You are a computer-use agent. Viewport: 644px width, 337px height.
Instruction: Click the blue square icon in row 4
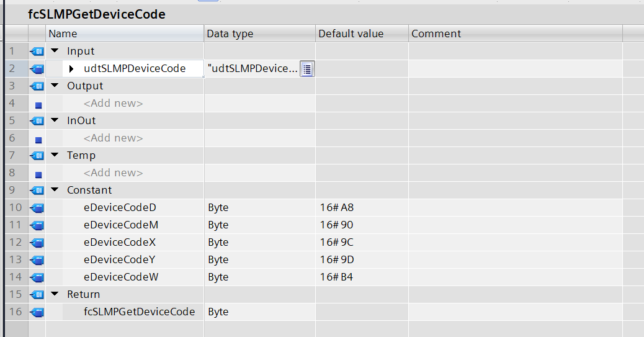[38, 104]
